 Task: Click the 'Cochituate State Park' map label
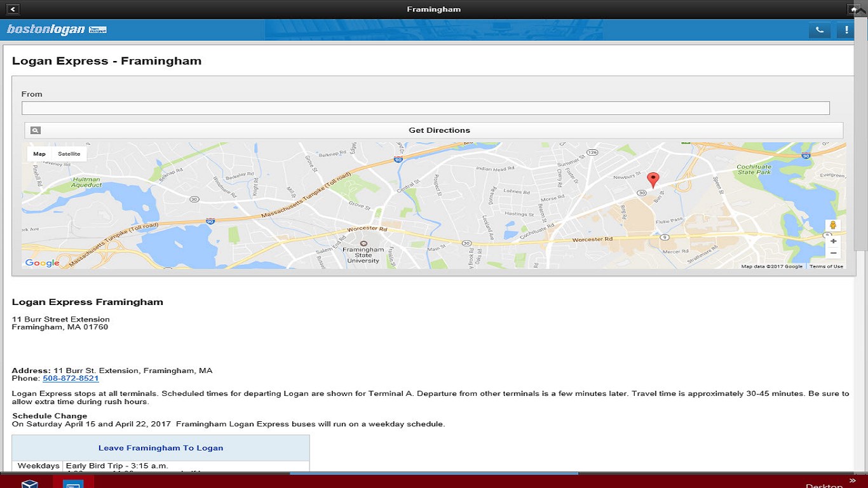pyautogui.click(x=754, y=170)
